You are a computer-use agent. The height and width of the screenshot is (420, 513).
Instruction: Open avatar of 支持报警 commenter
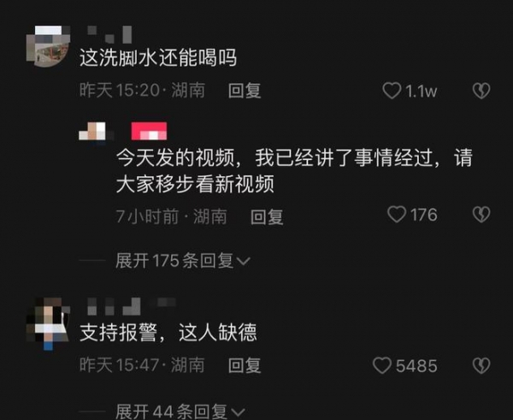48,323
